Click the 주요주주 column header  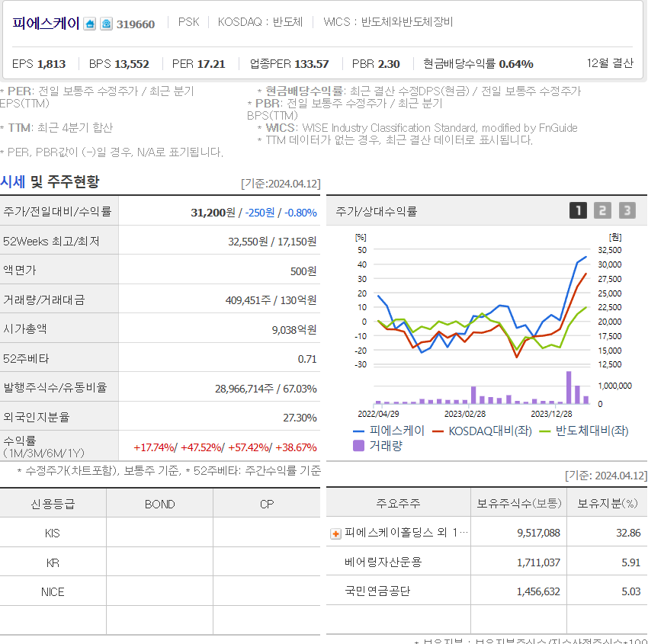[x=398, y=503]
